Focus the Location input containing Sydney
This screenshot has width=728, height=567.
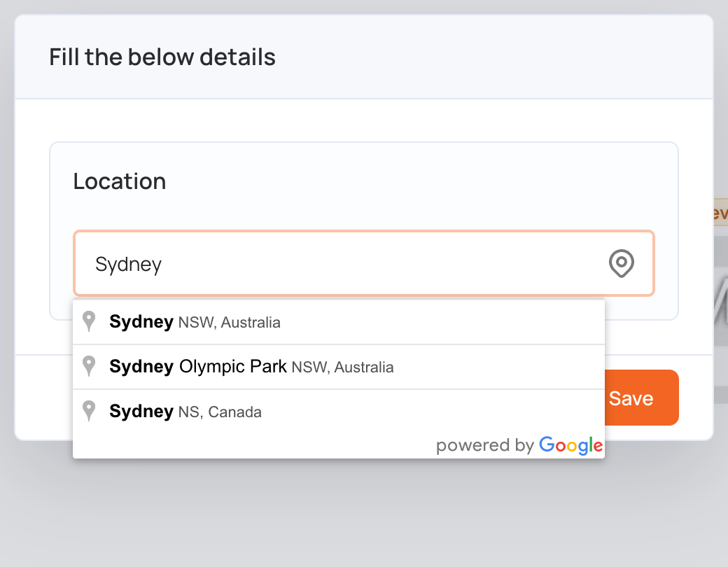[x=363, y=263]
